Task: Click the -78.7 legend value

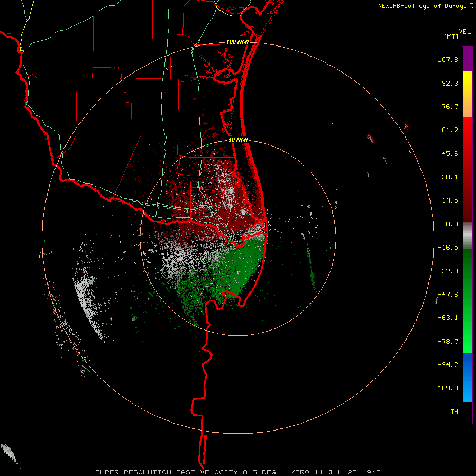Action: click(448, 342)
